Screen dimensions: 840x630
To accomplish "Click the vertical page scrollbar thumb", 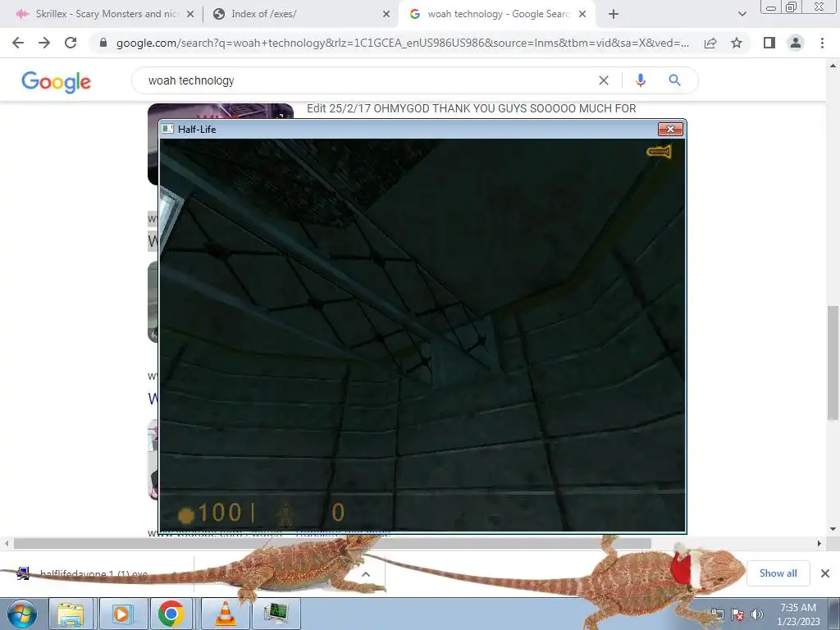I will (x=833, y=363).
